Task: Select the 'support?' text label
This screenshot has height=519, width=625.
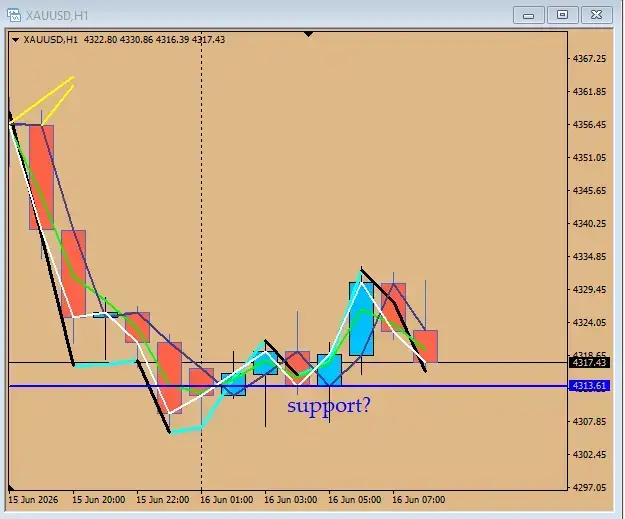Action: (x=329, y=406)
